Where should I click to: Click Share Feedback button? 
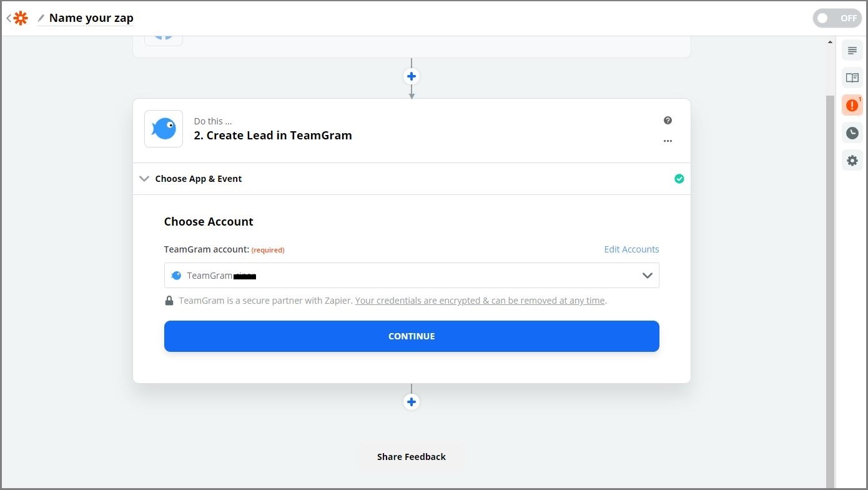click(x=412, y=457)
